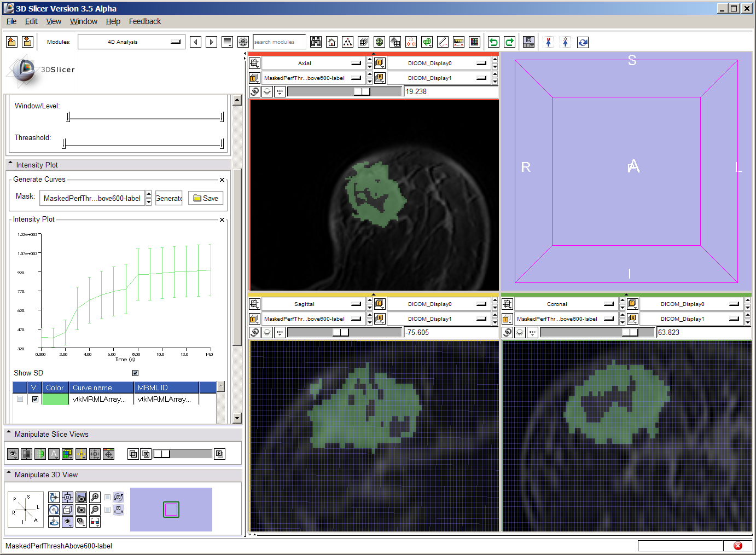The image size is (756, 555).
Task: Zoom in the 3D view with magnifier plus
Action: coord(95,497)
